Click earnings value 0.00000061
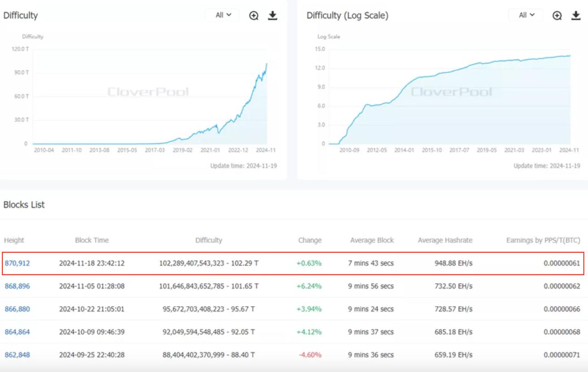588x372 pixels. tap(562, 263)
